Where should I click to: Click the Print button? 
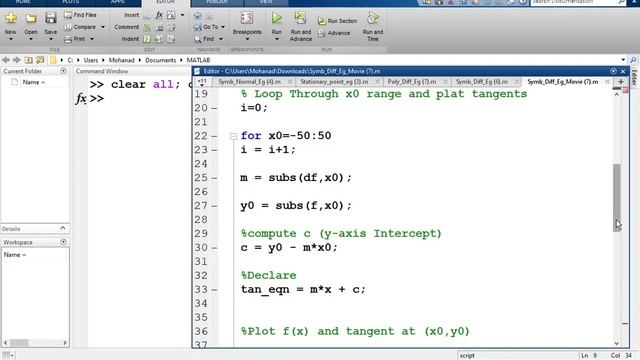pos(75,39)
